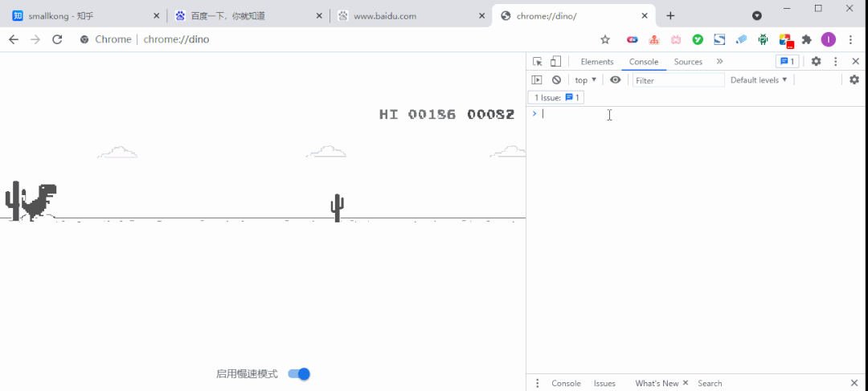868x391 pixels.
Task: Close the DevTools panel
Action: [x=855, y=61]
